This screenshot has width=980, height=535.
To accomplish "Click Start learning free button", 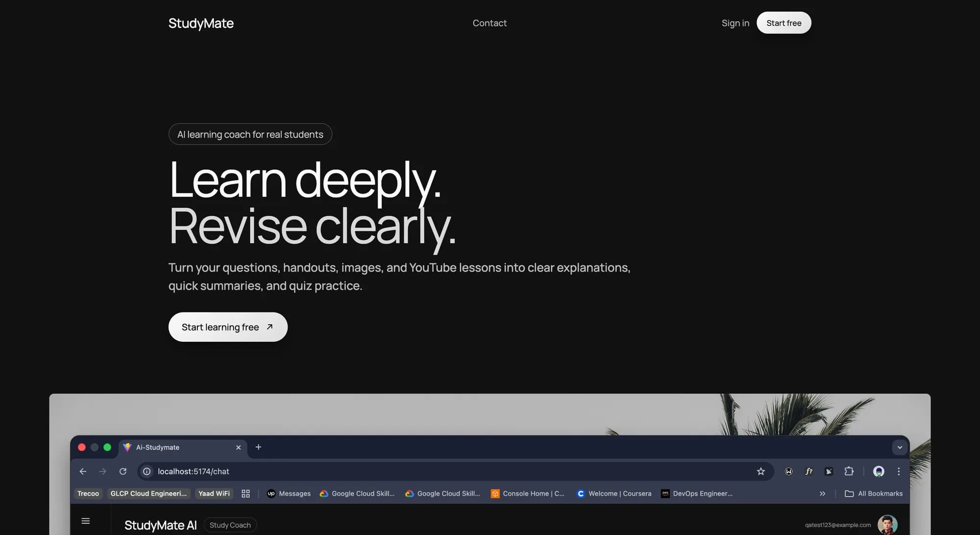I will pyautogui.click(x=228, y=327).
